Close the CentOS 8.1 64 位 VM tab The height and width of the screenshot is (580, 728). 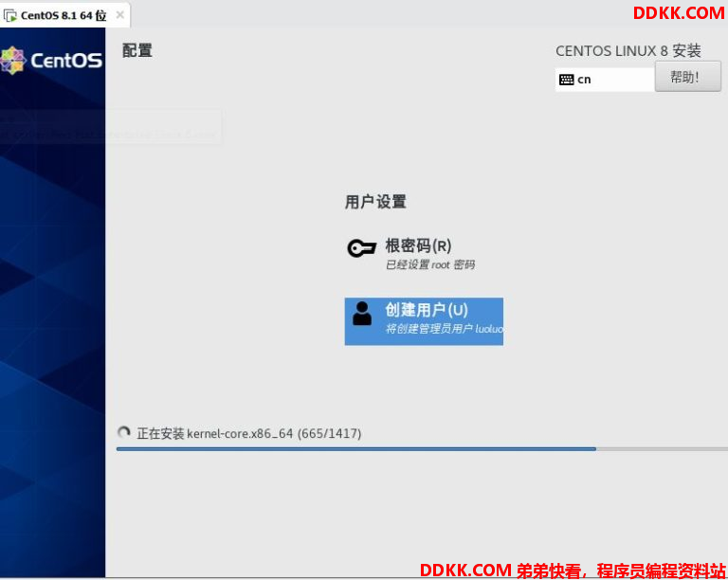pos(119,15)
